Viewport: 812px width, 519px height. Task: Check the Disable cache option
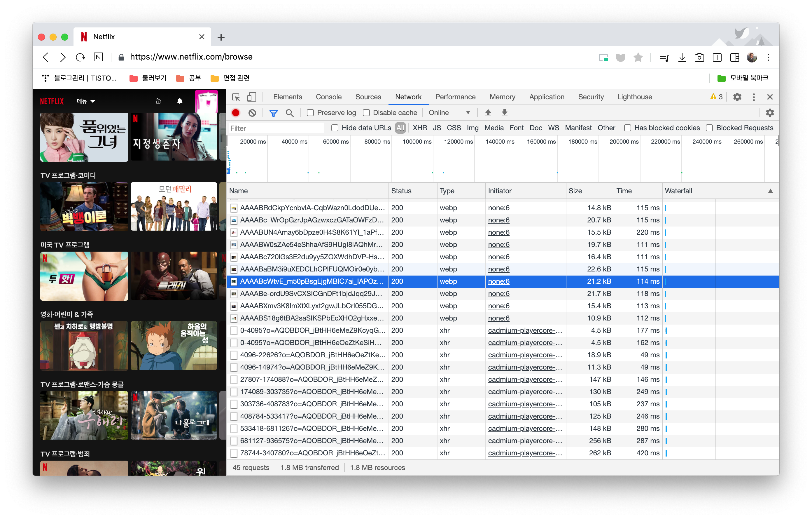(366, 113)
